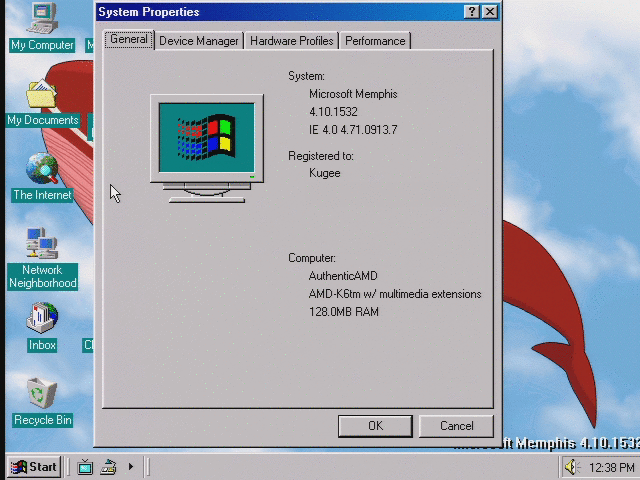Click the Network Neighborhood label text
The image size is (640, 480).
(x=43, y=276)
